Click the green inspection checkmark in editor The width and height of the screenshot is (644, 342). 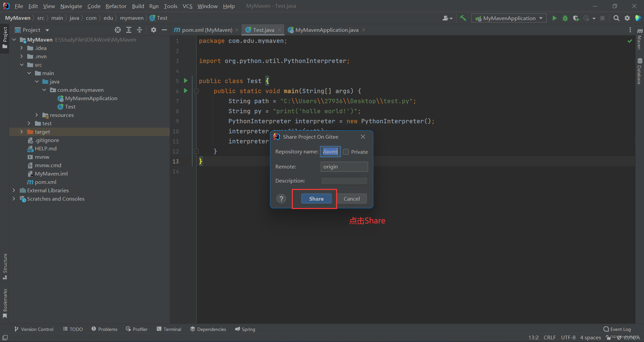[x=630, y=41]
